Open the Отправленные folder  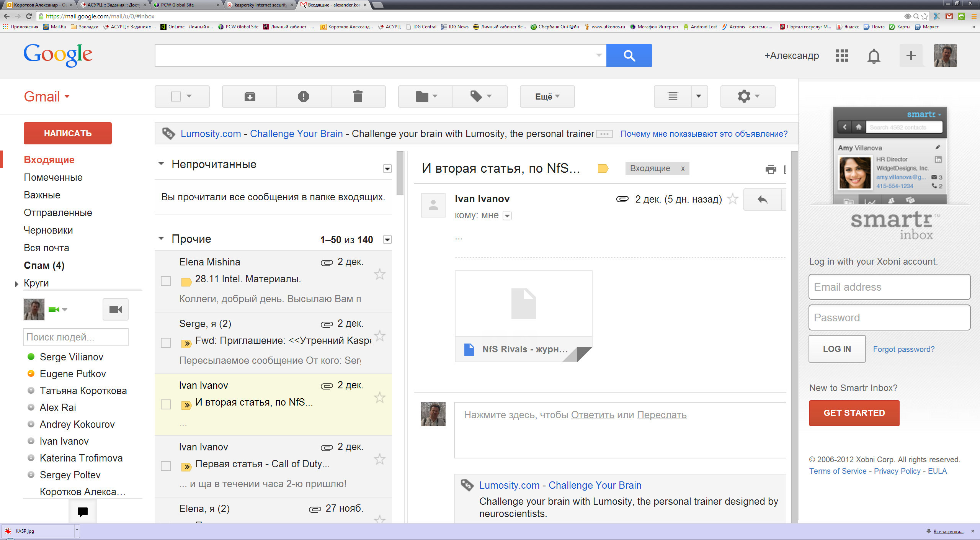click(x=58, y=213)
